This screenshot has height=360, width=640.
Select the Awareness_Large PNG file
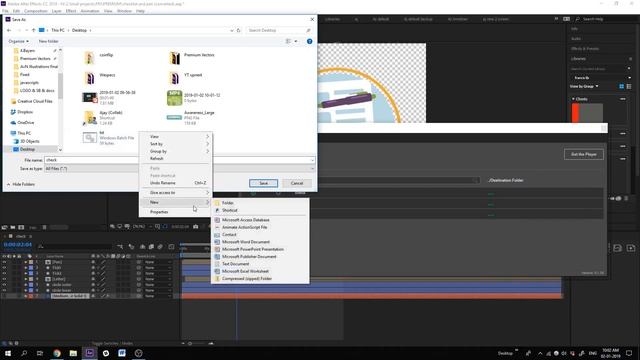click(191, 118)
